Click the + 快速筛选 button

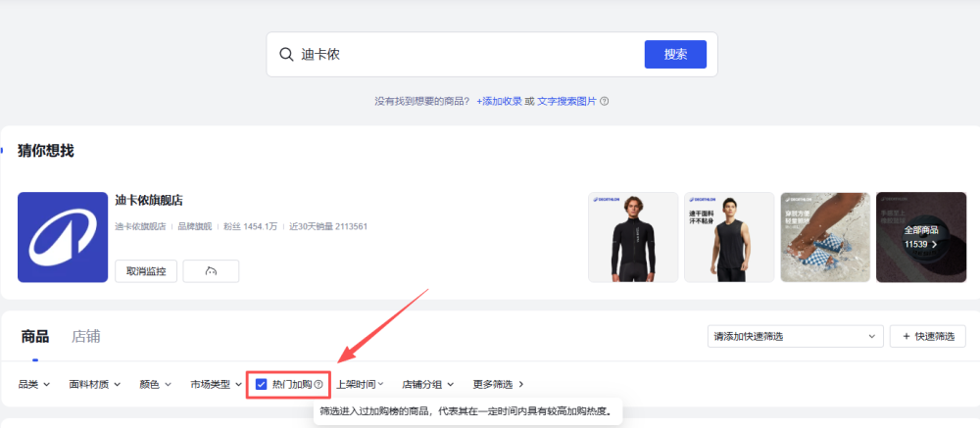928,336
